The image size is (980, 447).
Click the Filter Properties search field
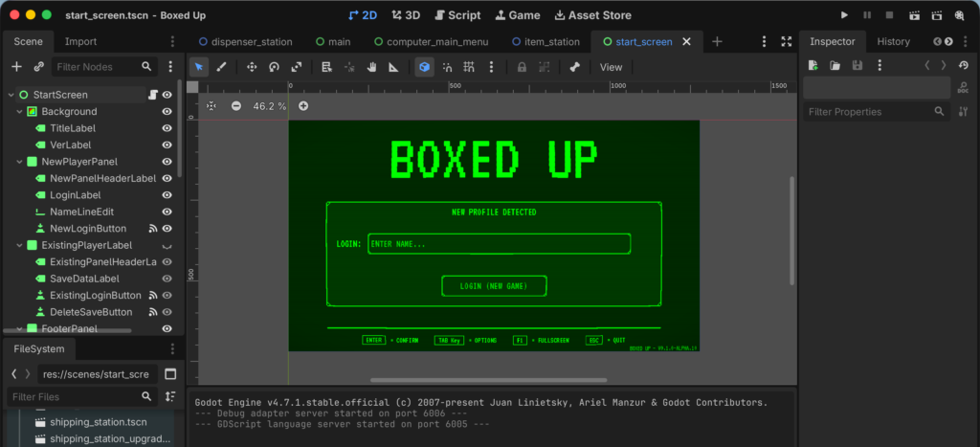[x=877, y=111]
